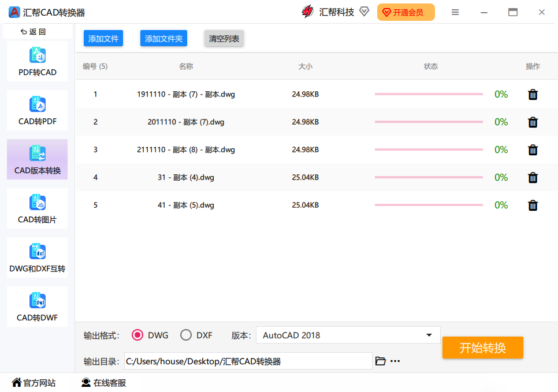Click the ... button near output directory

point(395,360)
